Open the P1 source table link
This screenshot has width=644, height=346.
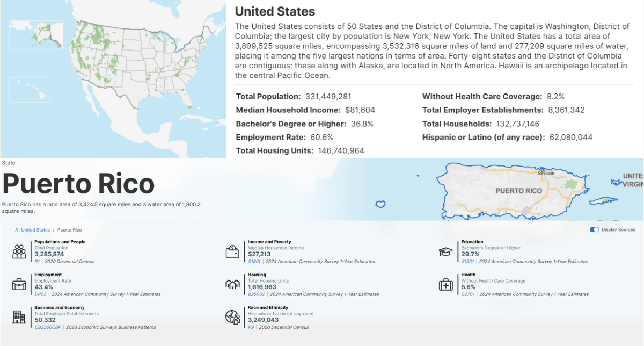(x=37, y=262)
